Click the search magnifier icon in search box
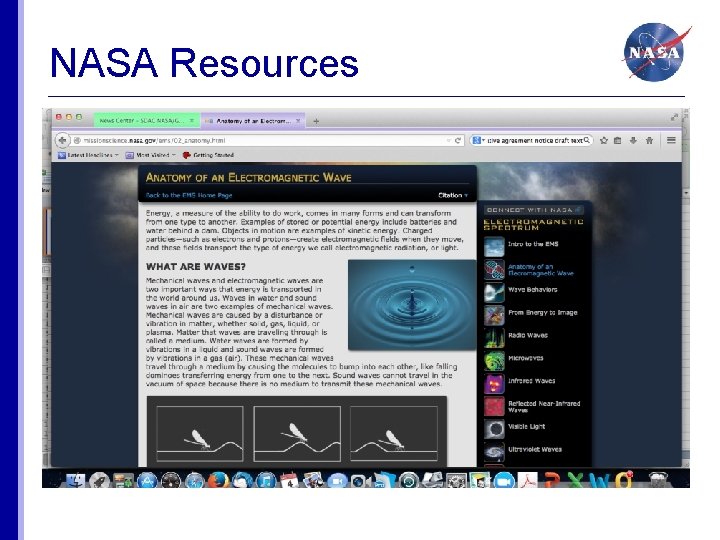720x540 pixels. pos(587,140)
